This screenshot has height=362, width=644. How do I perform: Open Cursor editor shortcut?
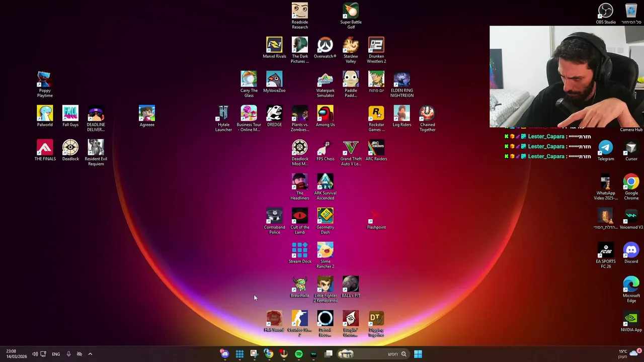click(631, 150)
